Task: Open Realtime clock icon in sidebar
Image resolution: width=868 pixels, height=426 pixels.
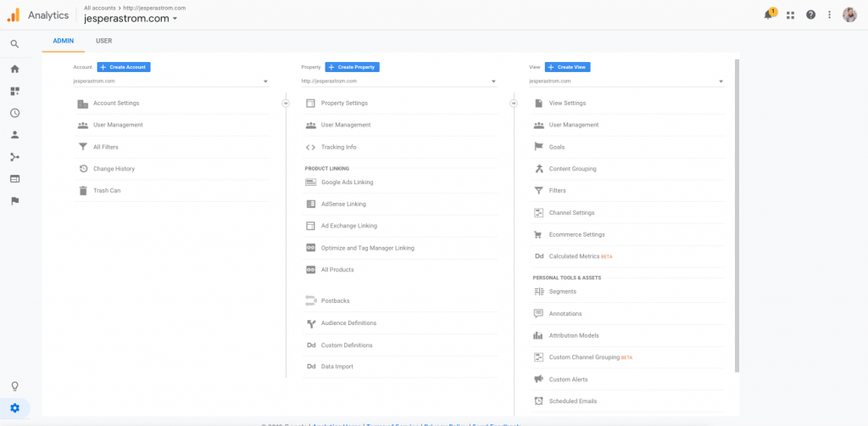Action: pos(15,113)
